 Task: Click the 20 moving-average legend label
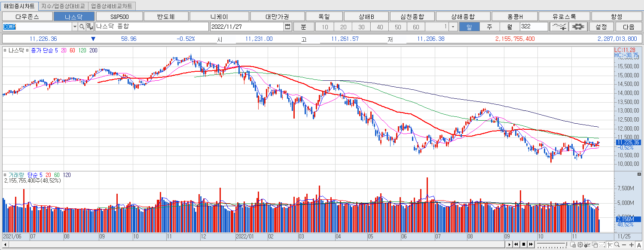click(x=64, y=51)
